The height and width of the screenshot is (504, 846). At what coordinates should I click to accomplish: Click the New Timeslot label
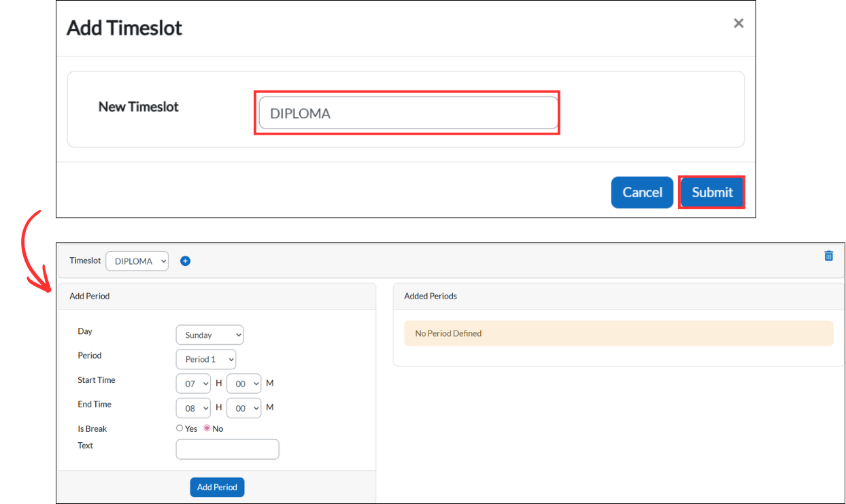click(x=139, y=107)
